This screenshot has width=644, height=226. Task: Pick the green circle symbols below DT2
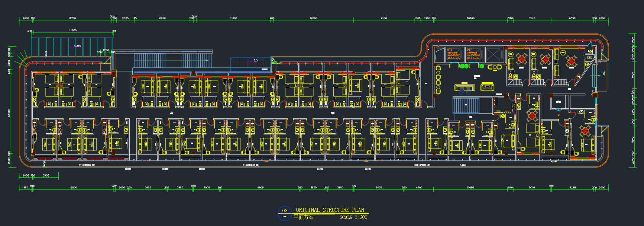(464, 66)
